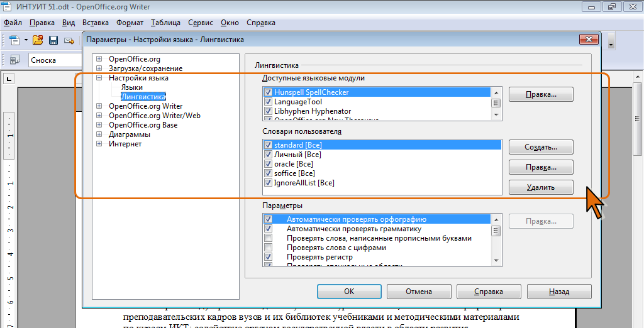The image size is (644, 328).
Task: Open the Styles and Formatting icon
Action: coord(14,60)
